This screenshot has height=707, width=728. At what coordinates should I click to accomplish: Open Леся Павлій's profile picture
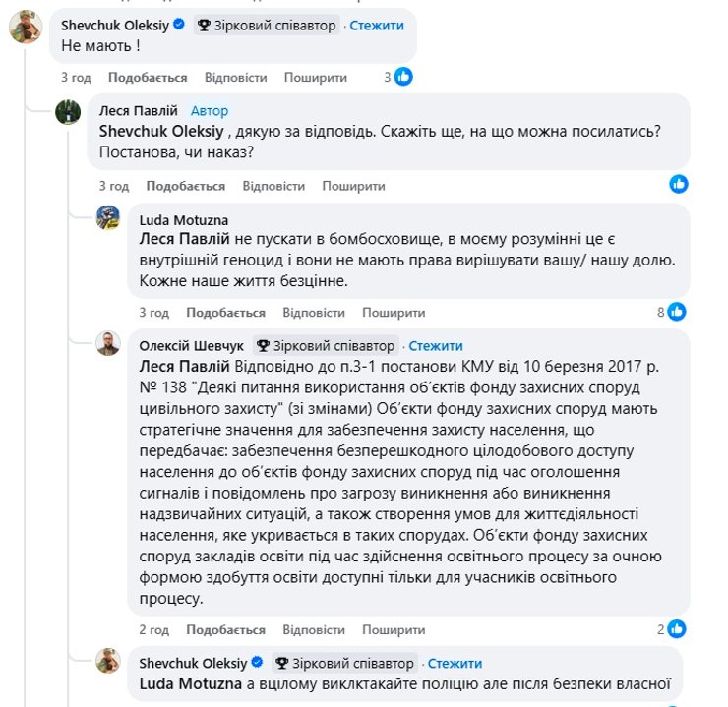coord(68,112)
